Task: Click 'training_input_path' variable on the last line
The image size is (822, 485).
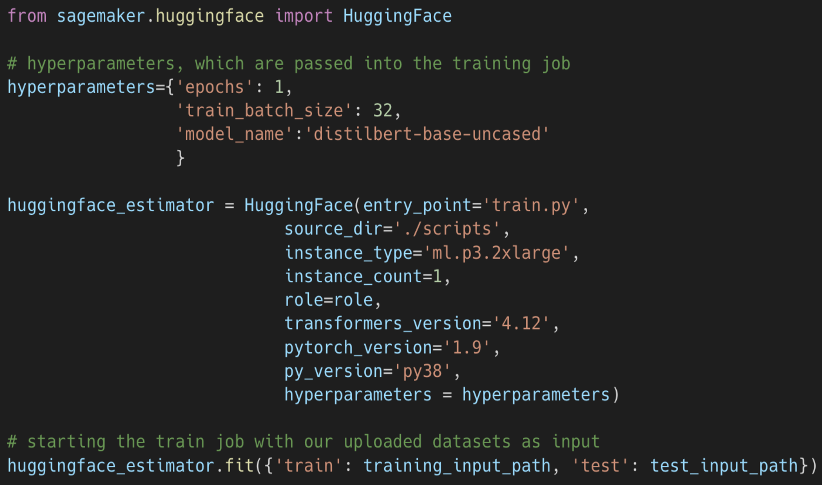Action: (x=457, y=466)
